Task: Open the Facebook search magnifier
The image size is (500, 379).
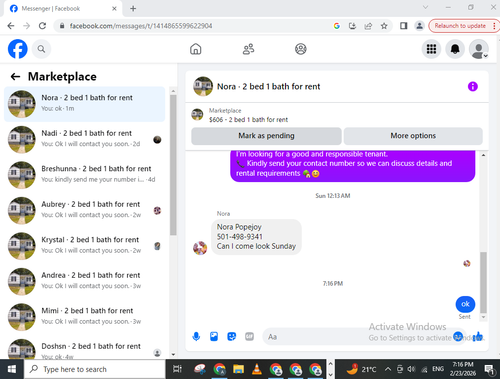Action: [41, 49]
